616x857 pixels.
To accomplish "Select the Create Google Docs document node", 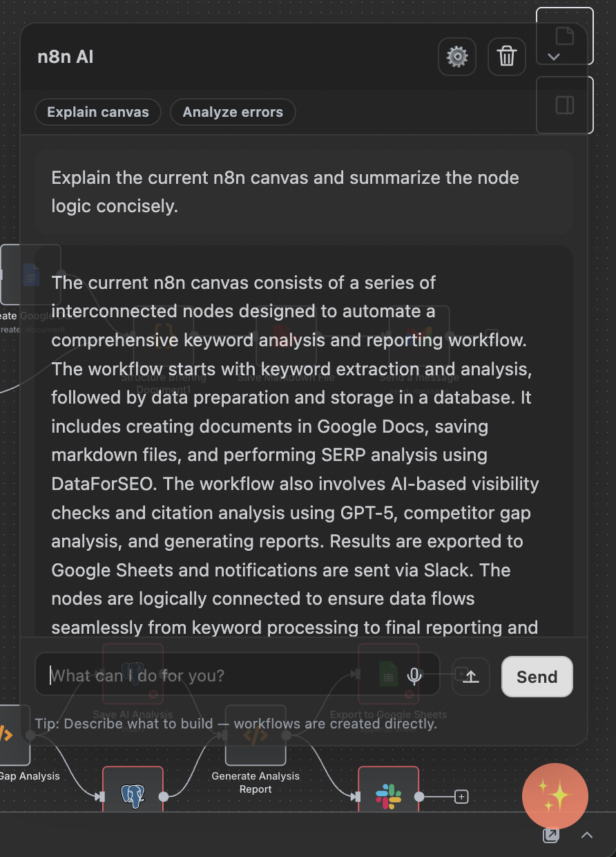I will point(30,274).
